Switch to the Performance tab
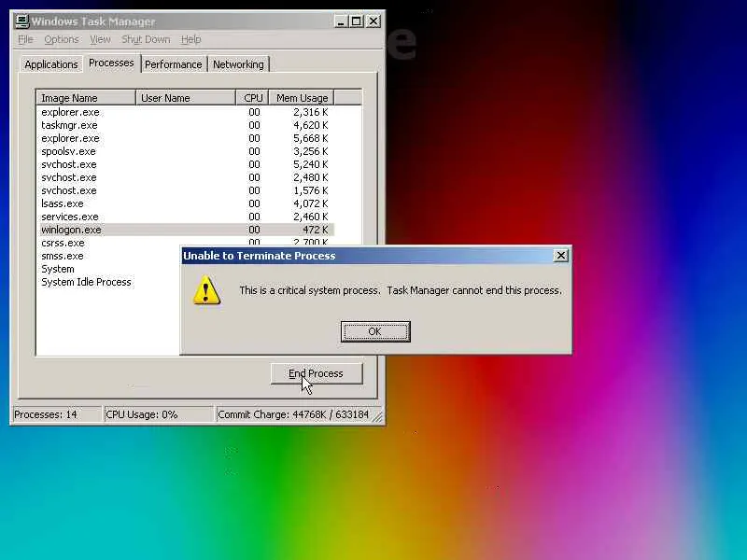747x560 pixels. [174, 64]
